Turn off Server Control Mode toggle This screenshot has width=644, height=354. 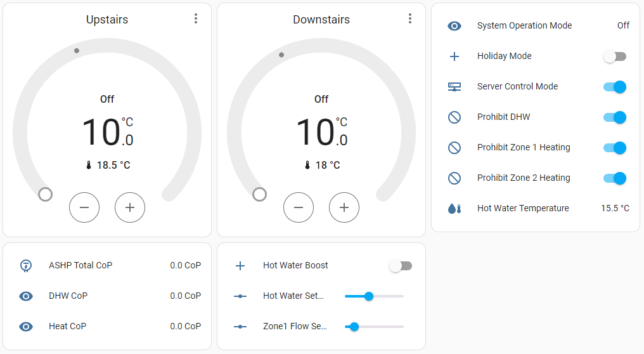[x=614, y=87]
